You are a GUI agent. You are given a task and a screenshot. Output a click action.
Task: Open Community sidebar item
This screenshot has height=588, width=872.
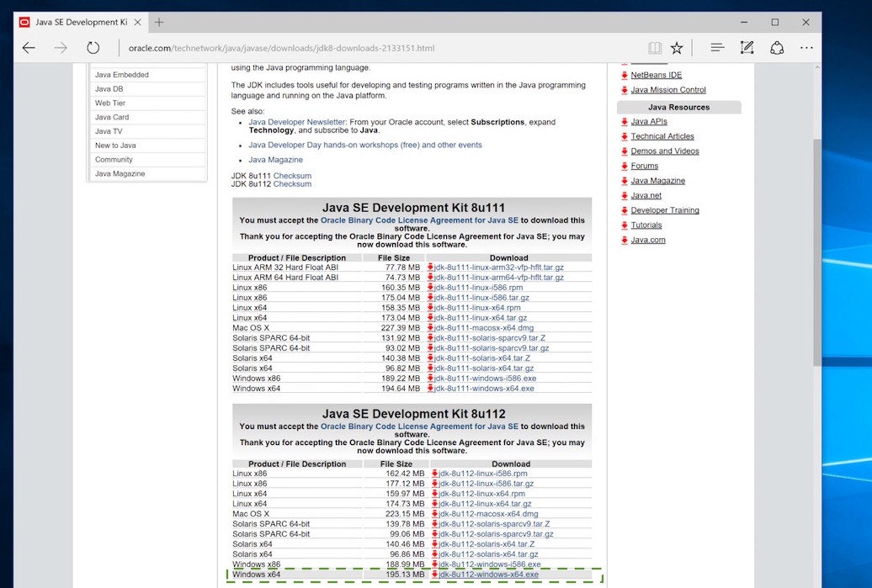pyautogui.click(x=114, y=160)
